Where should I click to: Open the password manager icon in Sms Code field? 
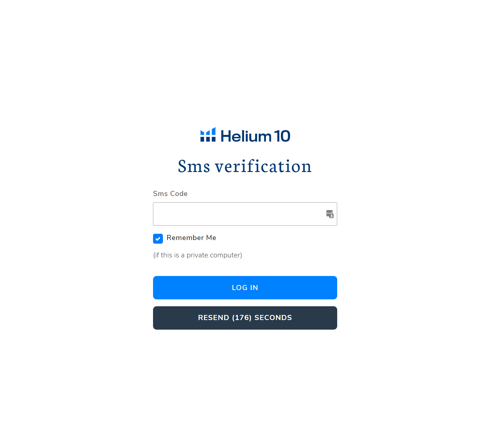coord(330,214)
